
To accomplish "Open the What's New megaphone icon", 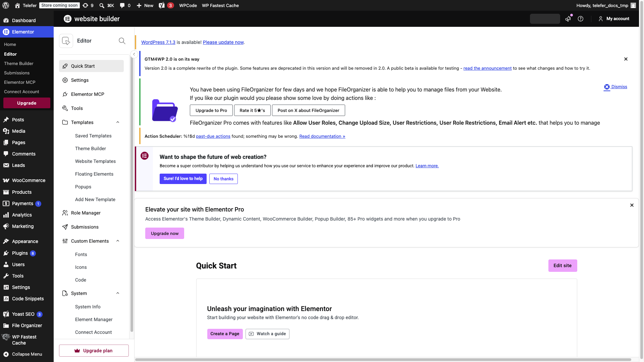I will 568,19.
